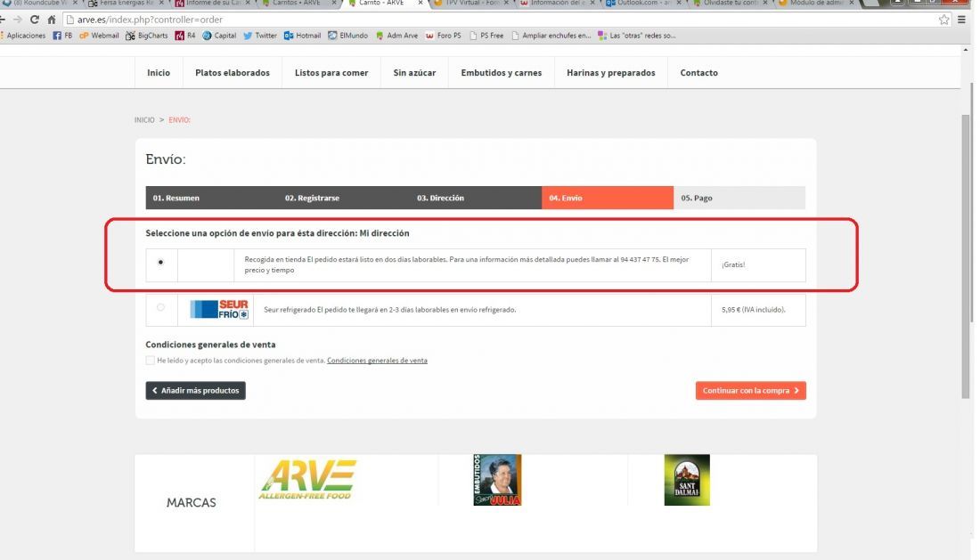Click the ARVE Allergen-Free Food brand logo
This screenshot has height=560, width=980.
coord(307,480)
